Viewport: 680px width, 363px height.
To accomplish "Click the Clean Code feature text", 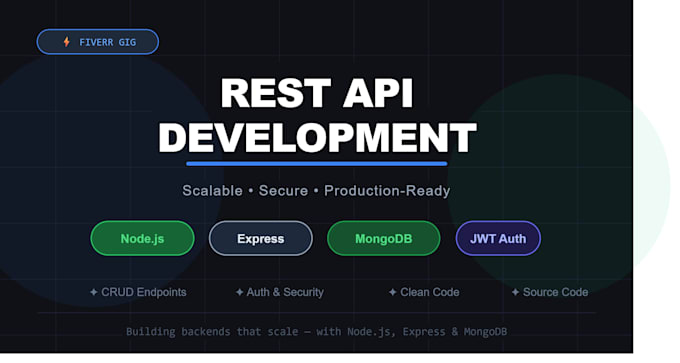I will 429,292.
